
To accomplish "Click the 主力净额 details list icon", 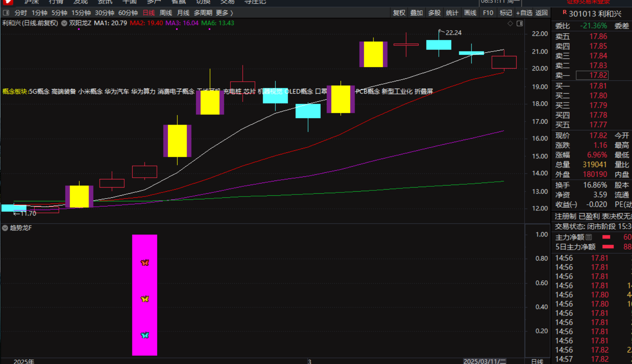I will pos(589,237).
